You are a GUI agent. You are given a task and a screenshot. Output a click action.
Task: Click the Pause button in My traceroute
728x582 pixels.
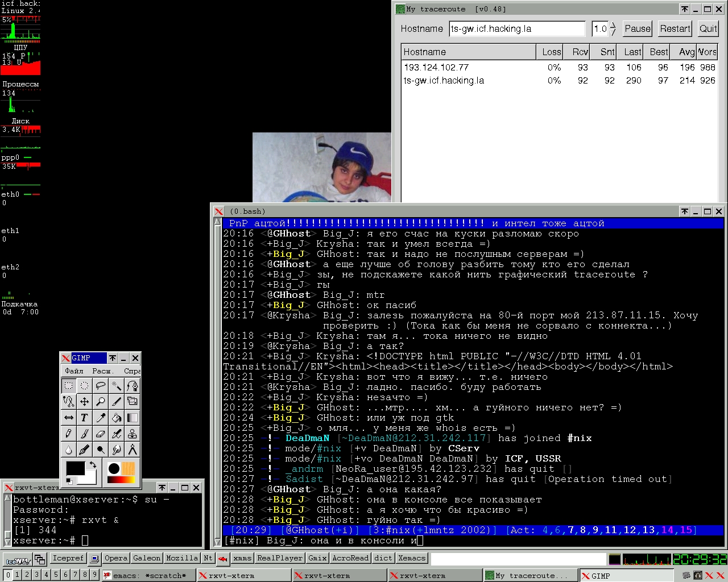638,28
